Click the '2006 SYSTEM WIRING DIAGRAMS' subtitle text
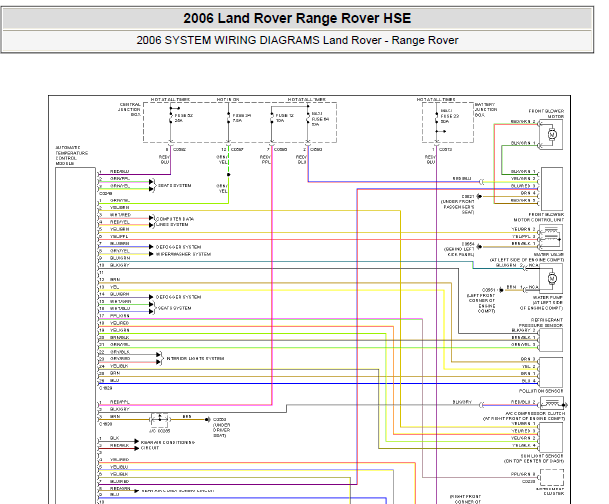This screenshot has width=609, height=504. click(228, 40)
